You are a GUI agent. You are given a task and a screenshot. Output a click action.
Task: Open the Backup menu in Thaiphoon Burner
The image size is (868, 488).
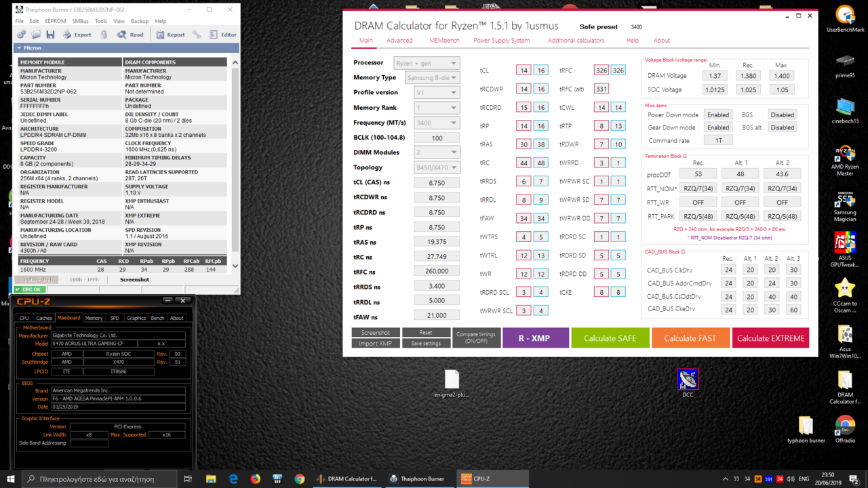140,21
